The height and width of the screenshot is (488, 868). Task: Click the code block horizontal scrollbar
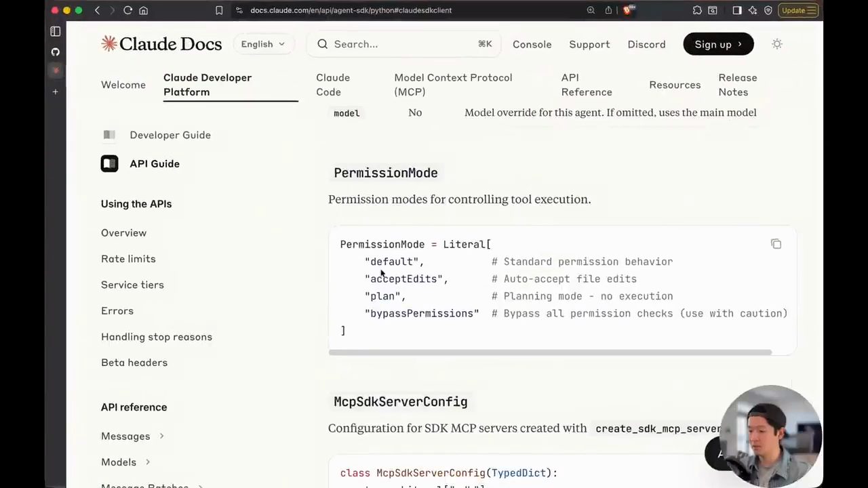[x=550, y=352]
